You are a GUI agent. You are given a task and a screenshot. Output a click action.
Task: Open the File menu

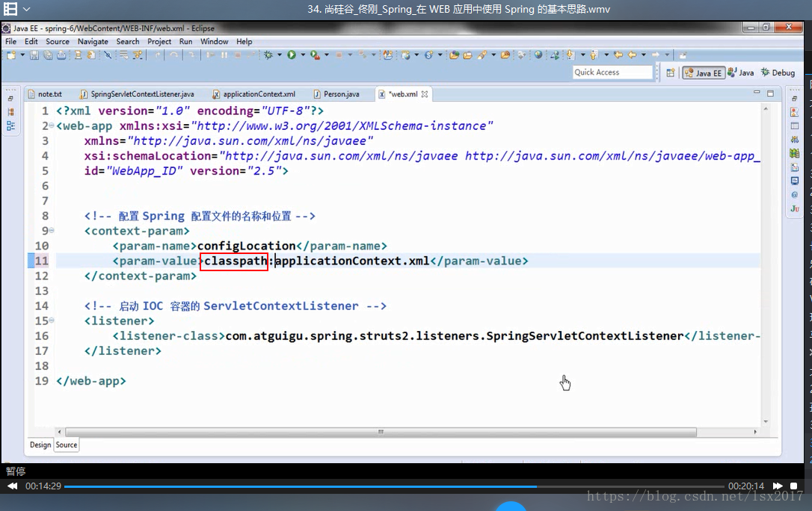11,41
